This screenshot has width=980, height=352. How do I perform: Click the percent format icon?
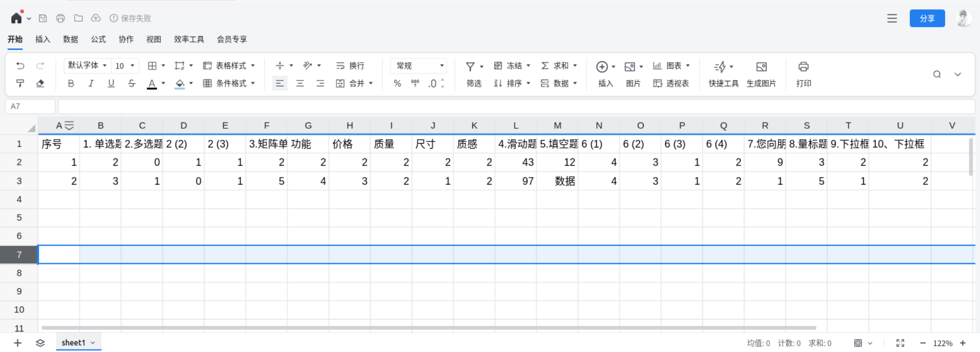(x=397, y=83)
